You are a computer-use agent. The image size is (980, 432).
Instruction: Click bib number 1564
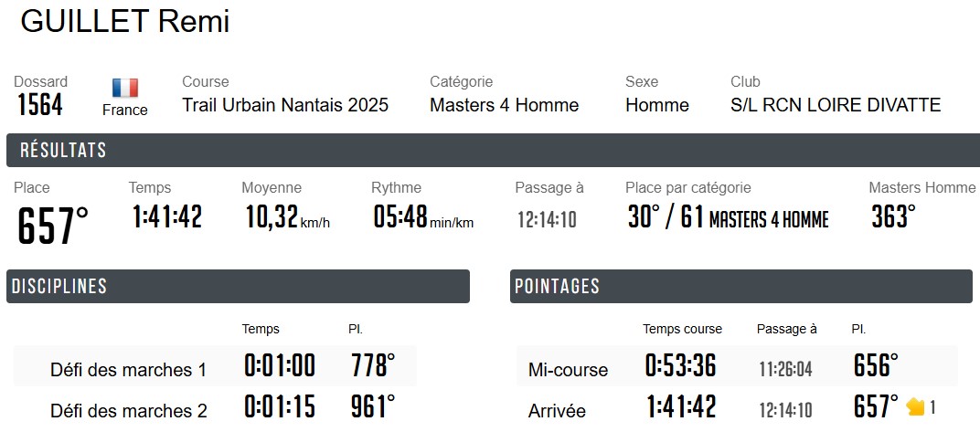(40, 105)
